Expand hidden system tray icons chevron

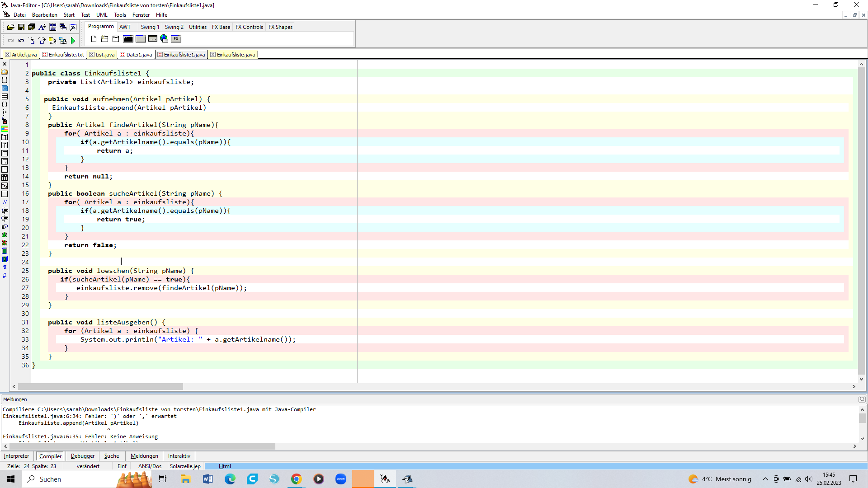765,479
